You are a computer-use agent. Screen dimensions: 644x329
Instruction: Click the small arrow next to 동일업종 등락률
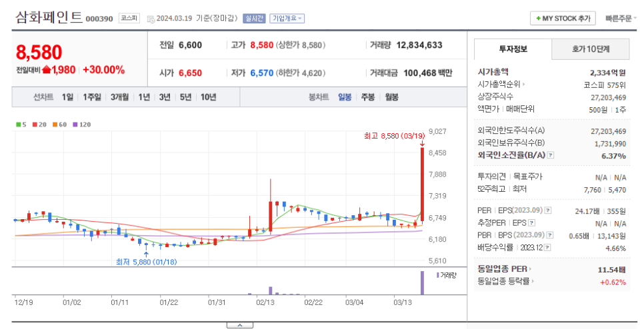(x=533, y=282)
